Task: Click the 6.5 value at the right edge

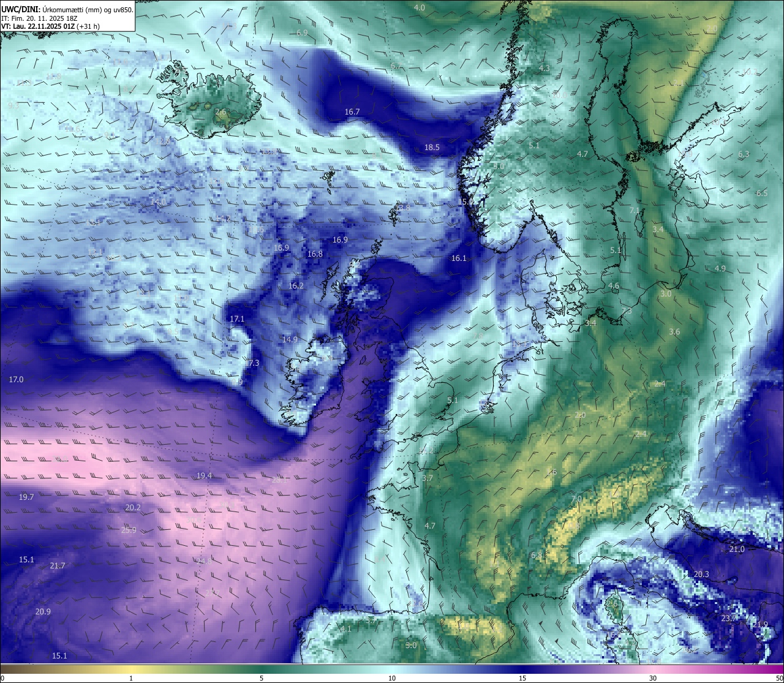Action: click(x=762, y=194)
